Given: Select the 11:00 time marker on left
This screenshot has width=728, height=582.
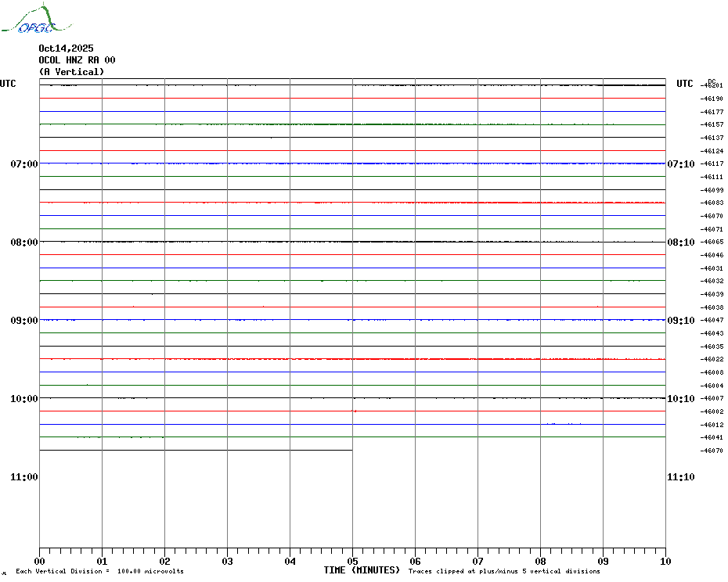Looking at the screenshot, I should (24, 477).
